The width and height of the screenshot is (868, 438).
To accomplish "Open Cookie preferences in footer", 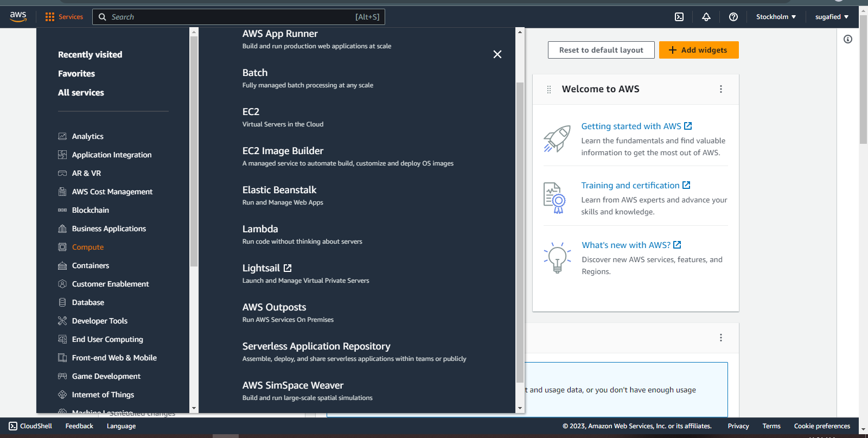I will [822, 426].
